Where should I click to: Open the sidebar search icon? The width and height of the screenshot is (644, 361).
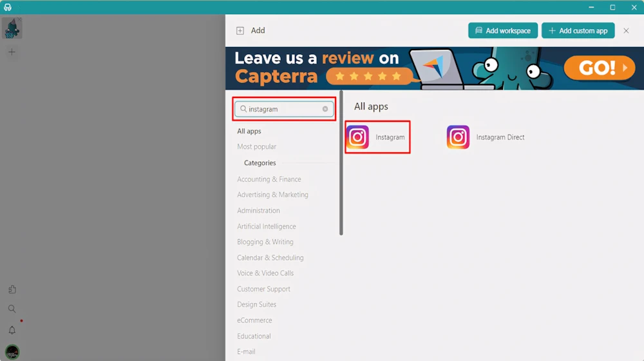(x=12, y=309)
